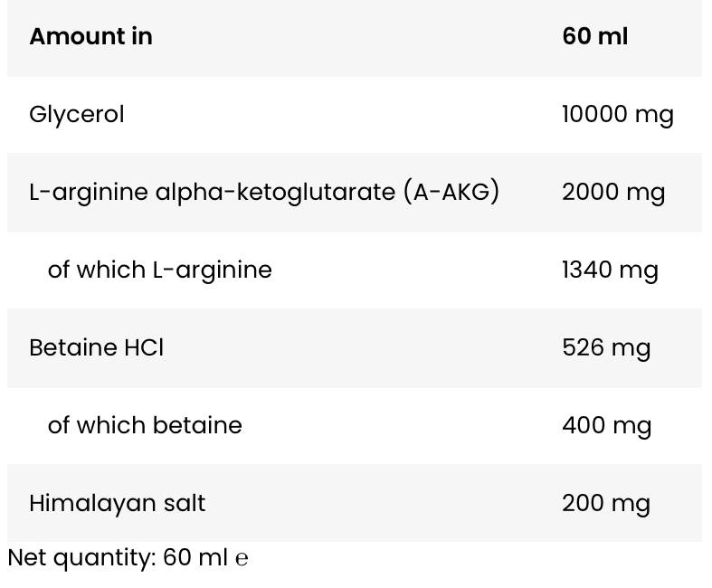Select the 'of which L-arginine' sub-row label

[159, 270]
